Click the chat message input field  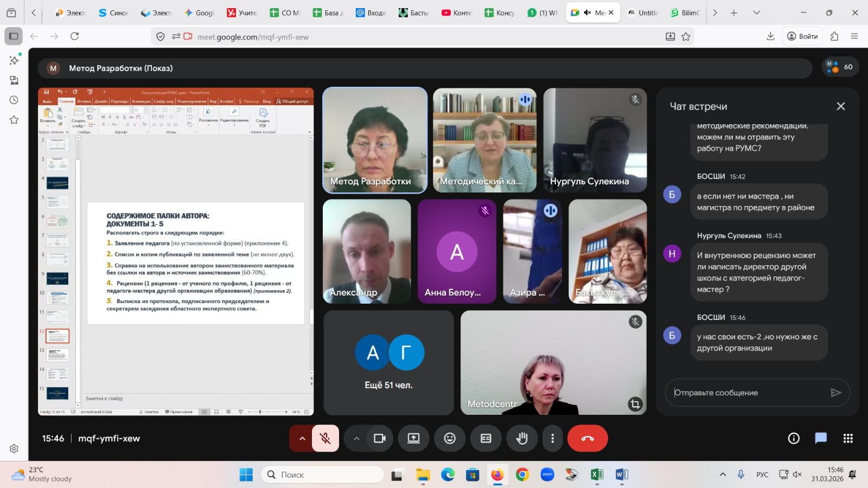pyautogui.click(x=749, y=393)
